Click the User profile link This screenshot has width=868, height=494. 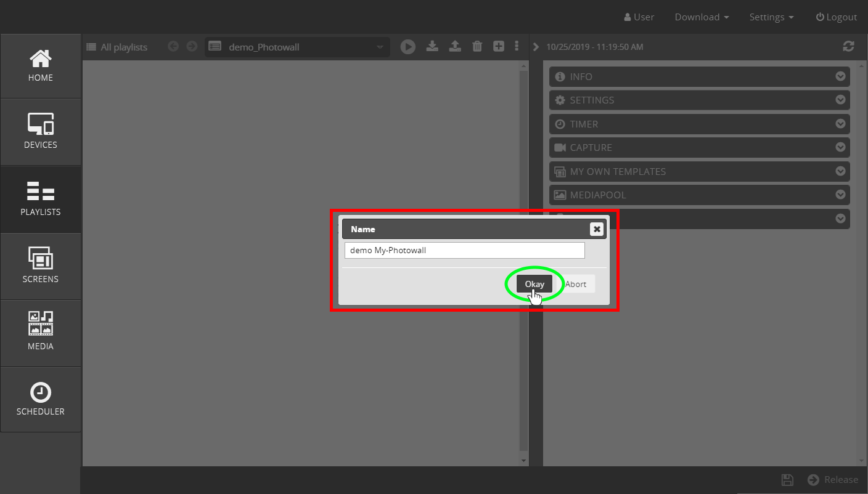click(x=639, y=17)
